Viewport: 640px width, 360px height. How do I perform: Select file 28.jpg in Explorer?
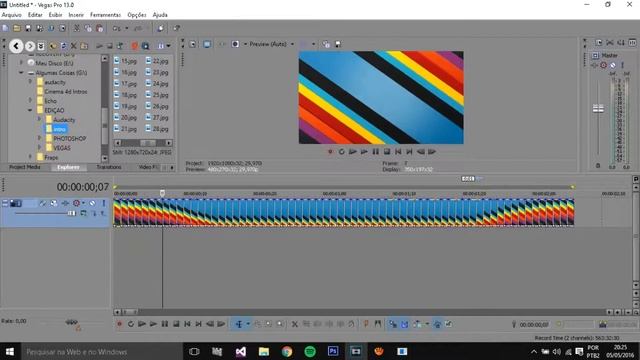(157, 129)
